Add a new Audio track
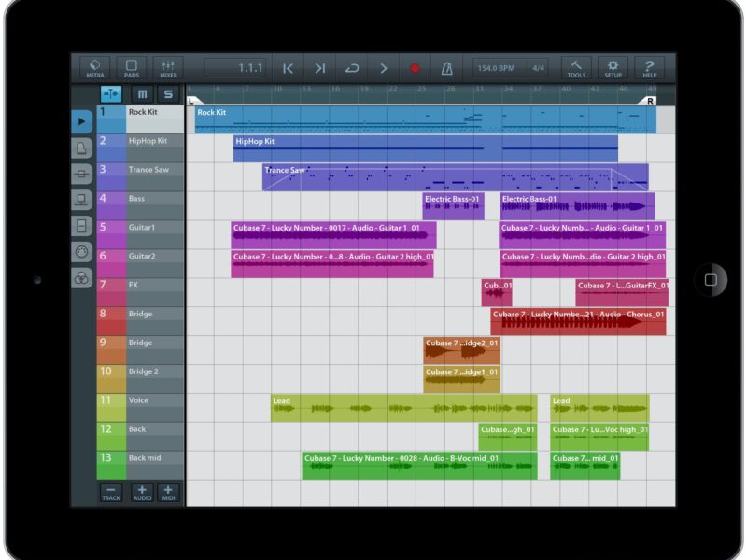 142,493
